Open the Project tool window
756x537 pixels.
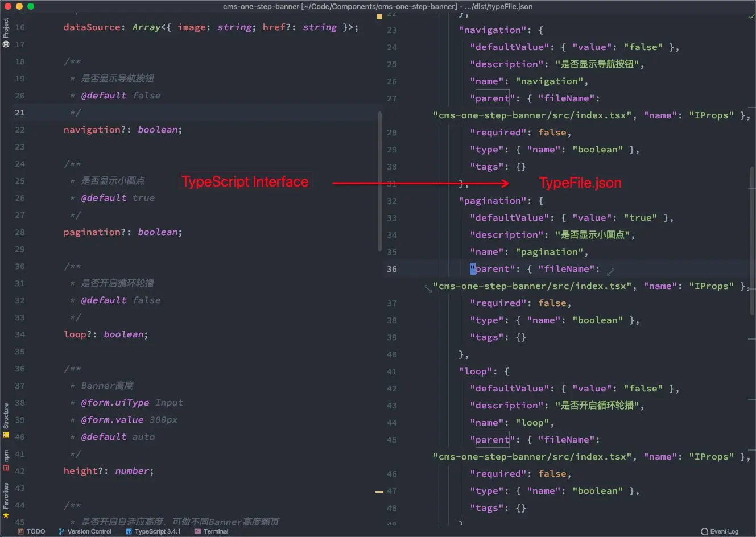pos(6,32)
